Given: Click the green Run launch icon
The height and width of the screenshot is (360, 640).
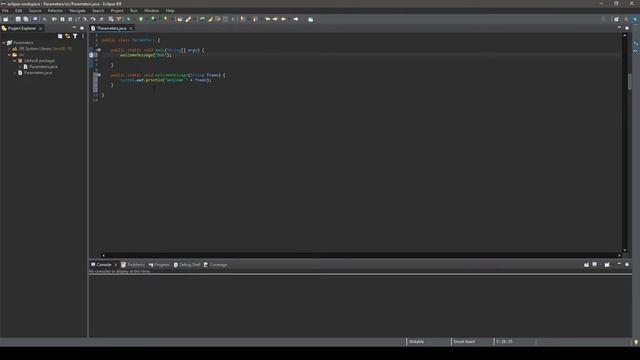Looking at the screenshot, I should point(141,19).
